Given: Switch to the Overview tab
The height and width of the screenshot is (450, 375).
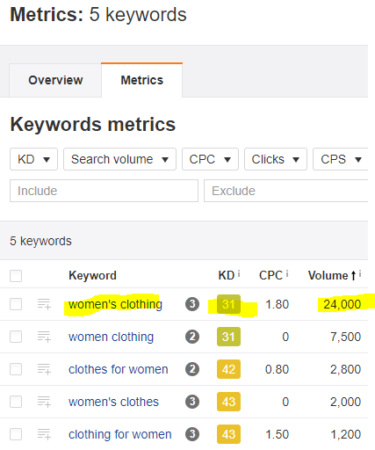Looking at the screenshot, I should point(55,80).
